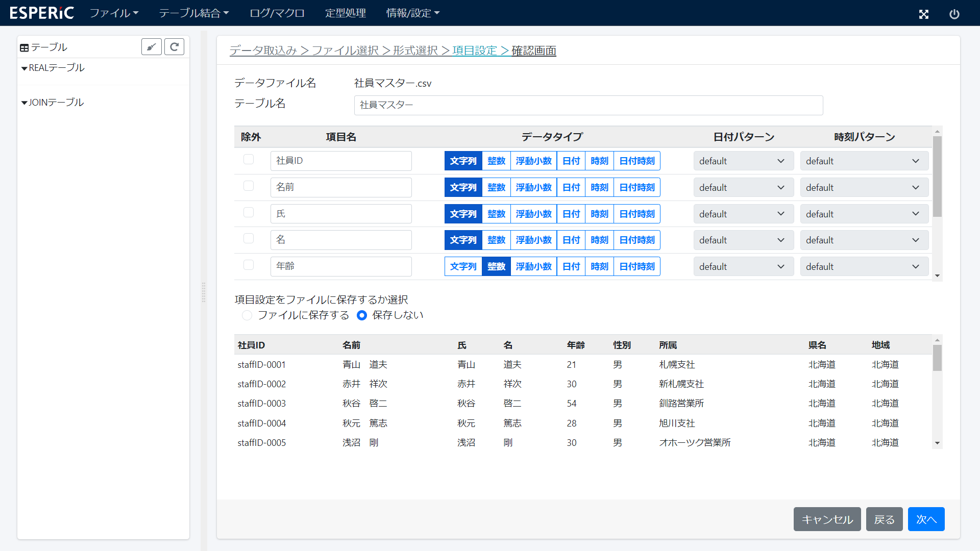
Task: Navigate back via the 項目設定 breadcrumb link
Action: point(476,51)
